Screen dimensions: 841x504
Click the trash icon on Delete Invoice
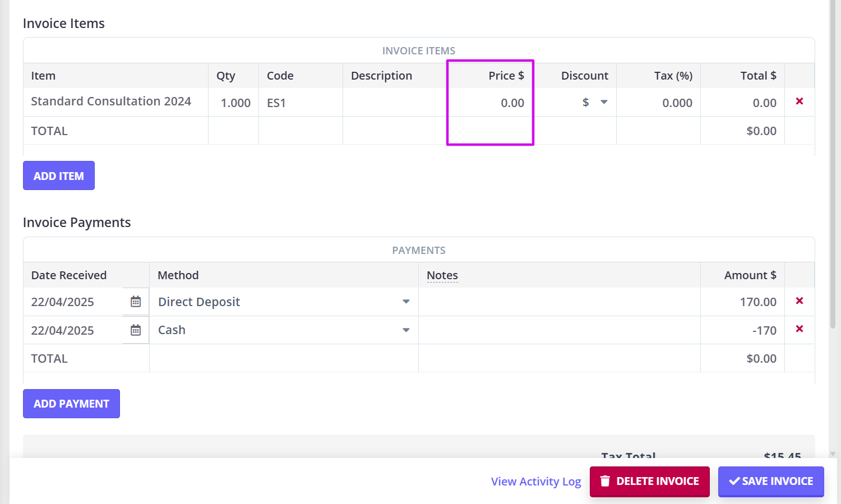click(605, 481)
